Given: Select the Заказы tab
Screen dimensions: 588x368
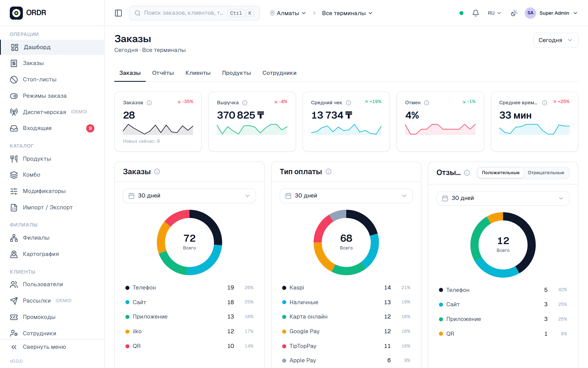Looking at the screenshot, I should 130,73.
